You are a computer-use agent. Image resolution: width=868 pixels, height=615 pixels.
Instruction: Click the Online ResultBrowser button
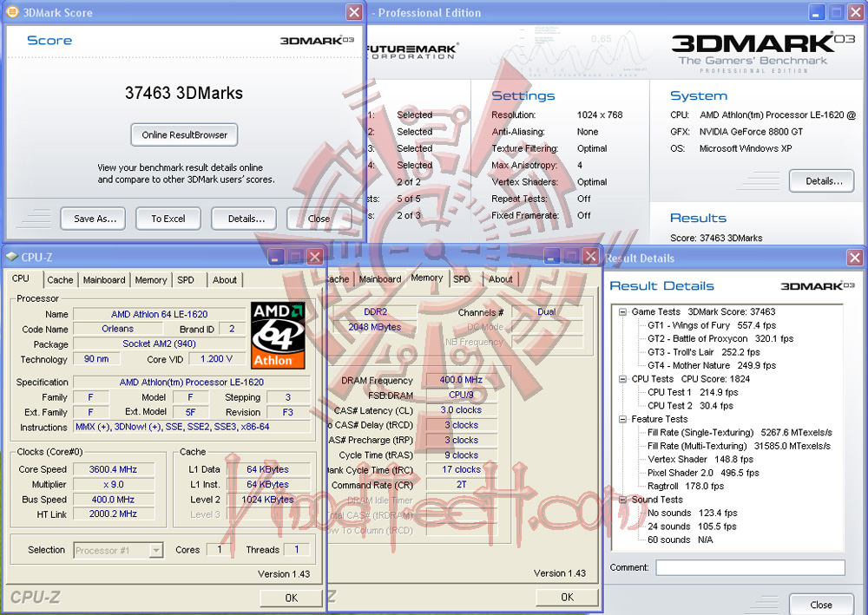184,135
